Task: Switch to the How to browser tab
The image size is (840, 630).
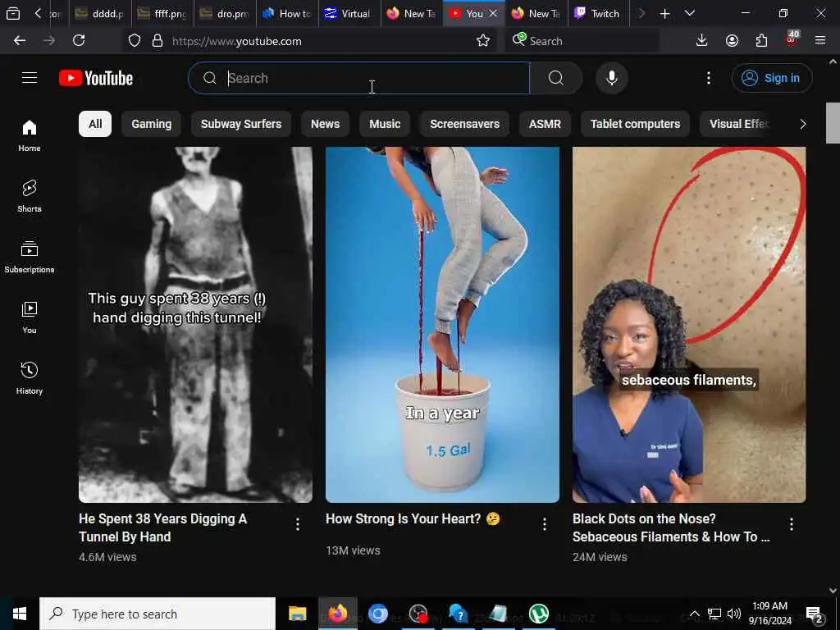Action: pyautogui.click(x=286, y=14)
